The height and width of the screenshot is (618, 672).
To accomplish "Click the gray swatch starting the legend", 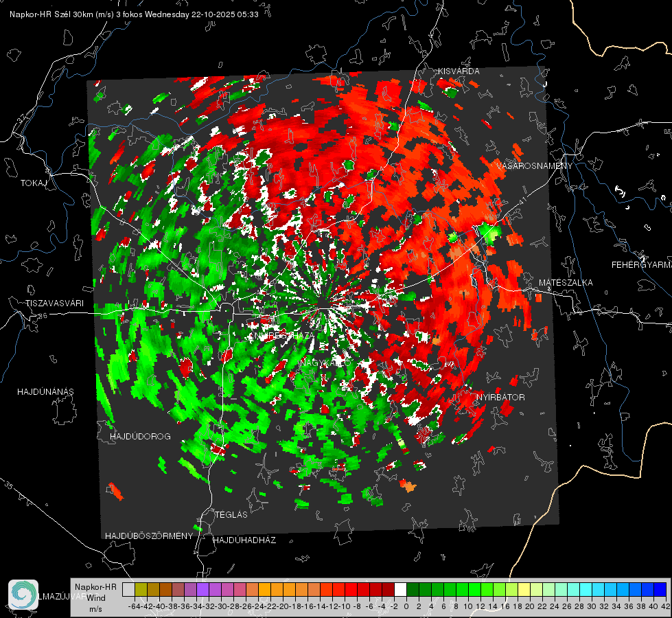I will click(x=128, y=589).
